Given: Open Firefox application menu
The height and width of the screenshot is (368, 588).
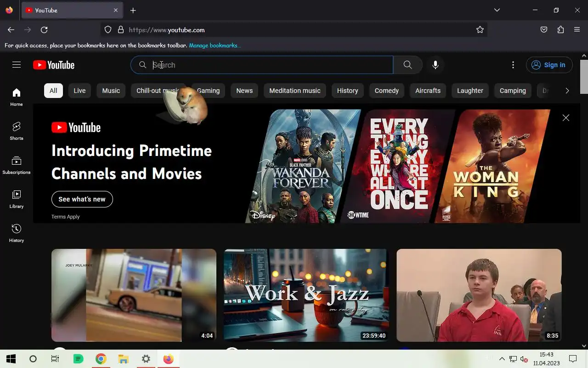Looking at the screenshot, I should pyautogui.click(x=577, y=30).
